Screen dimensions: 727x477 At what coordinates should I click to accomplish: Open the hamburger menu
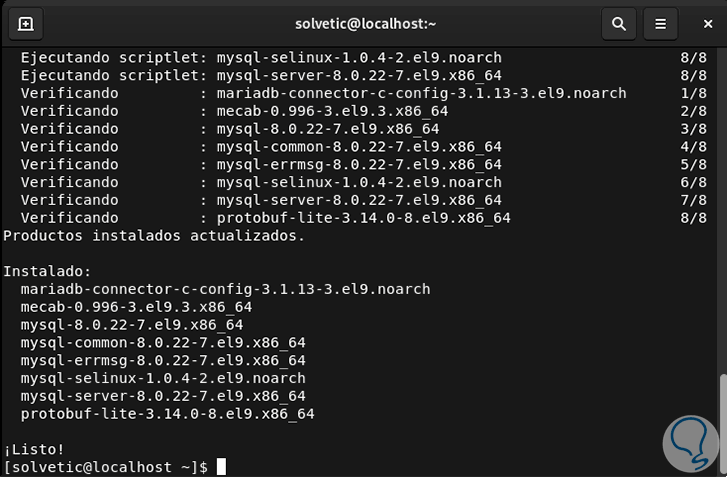[x=660, y=23]
